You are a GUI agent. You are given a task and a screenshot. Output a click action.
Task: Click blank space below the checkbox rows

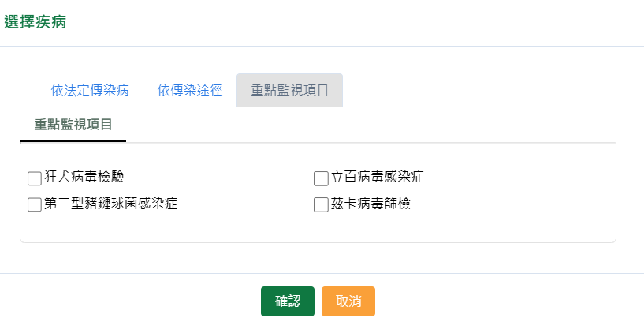pyautogui.click(x=315, y=229)
